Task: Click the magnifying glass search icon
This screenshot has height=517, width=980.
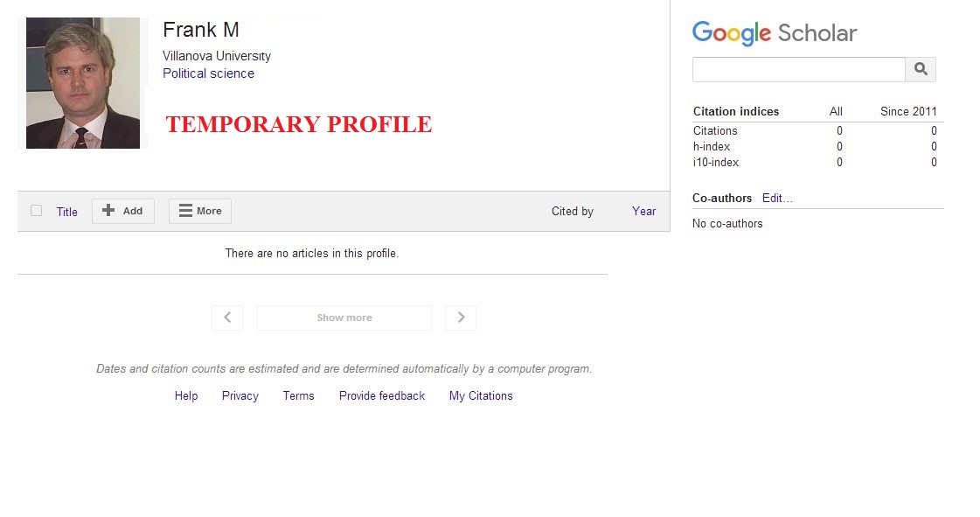Action: tap(921, 69)
